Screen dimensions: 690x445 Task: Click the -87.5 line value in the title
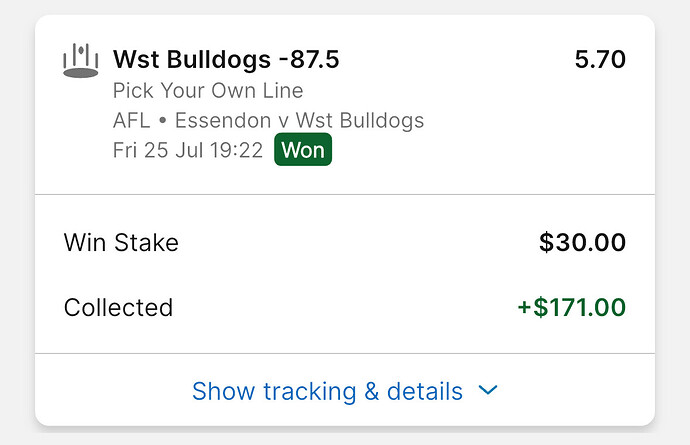click(x=309, y=59)
